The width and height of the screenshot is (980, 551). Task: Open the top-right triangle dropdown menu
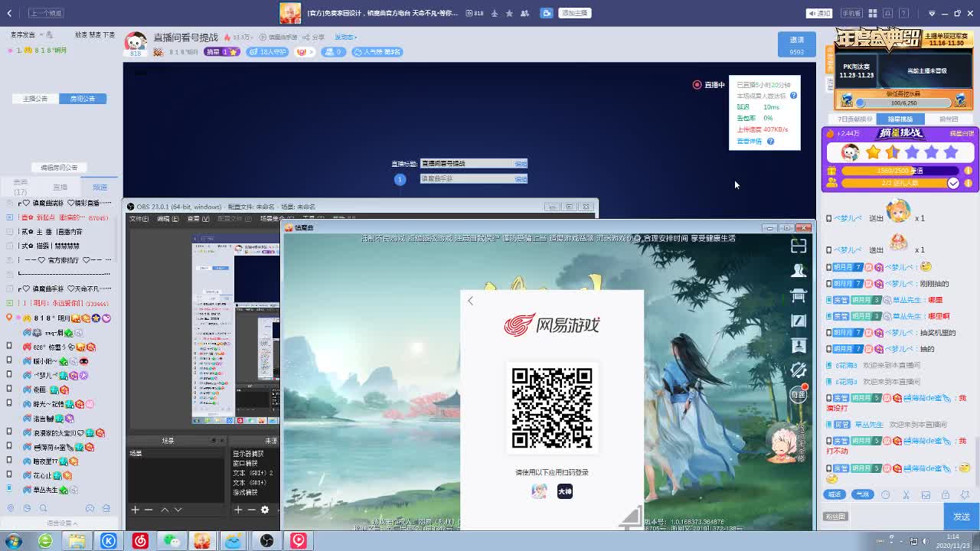(932, 13)
